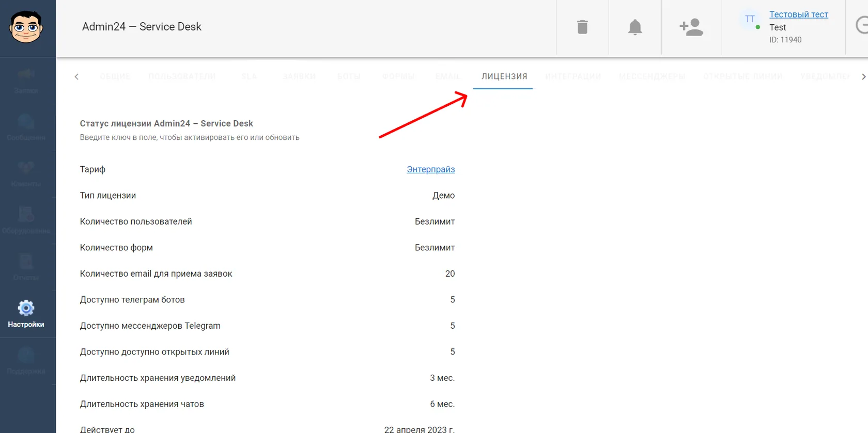Switch to the Пользователи tab

click(182, 76)
